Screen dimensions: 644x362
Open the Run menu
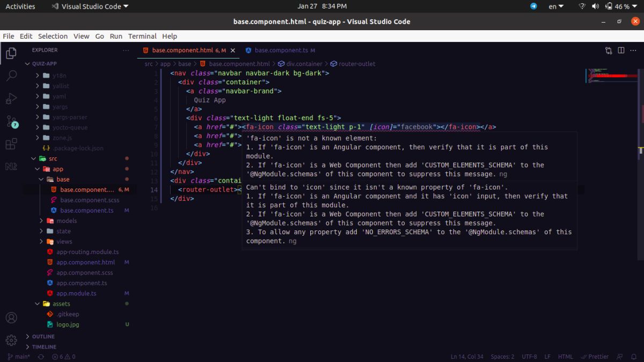[x=116, y=36]
